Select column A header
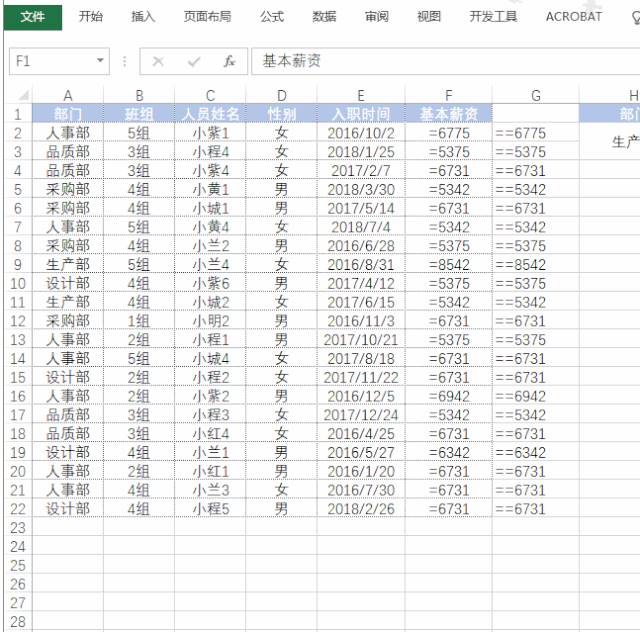 click(x=68, y=96)
